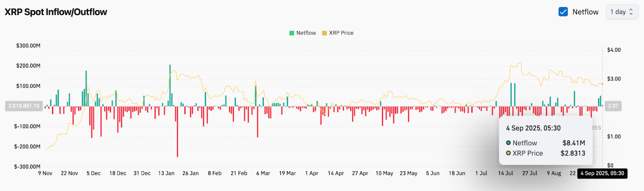
Task: Click the $2.8313 price value in tooltip
Action: 573,153
